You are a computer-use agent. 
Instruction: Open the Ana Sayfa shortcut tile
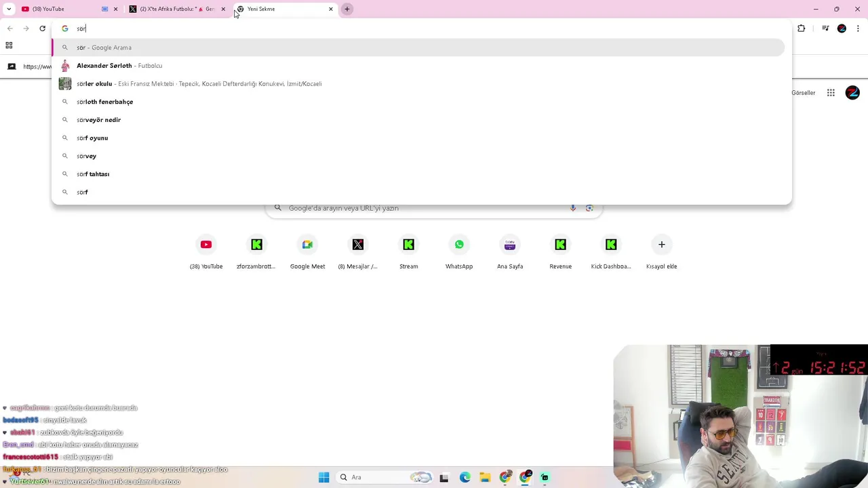tap(510, 252)
